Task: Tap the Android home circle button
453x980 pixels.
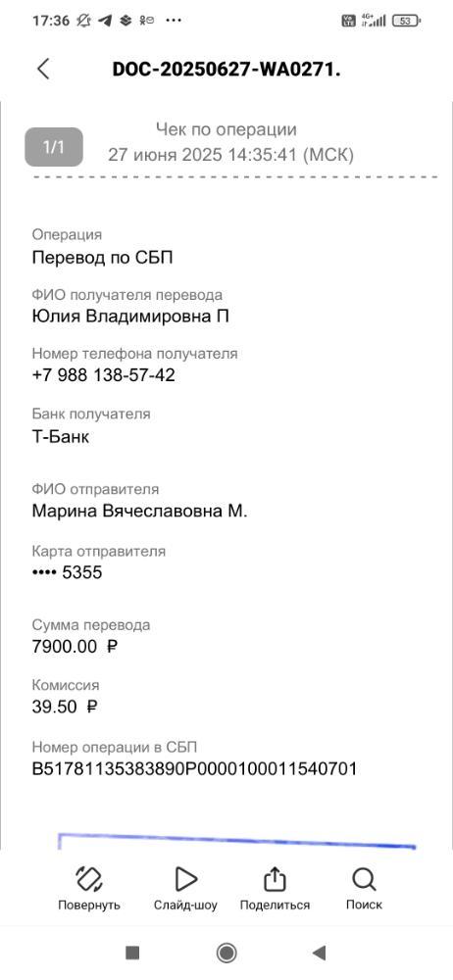Action: click(x=226, y=952)
